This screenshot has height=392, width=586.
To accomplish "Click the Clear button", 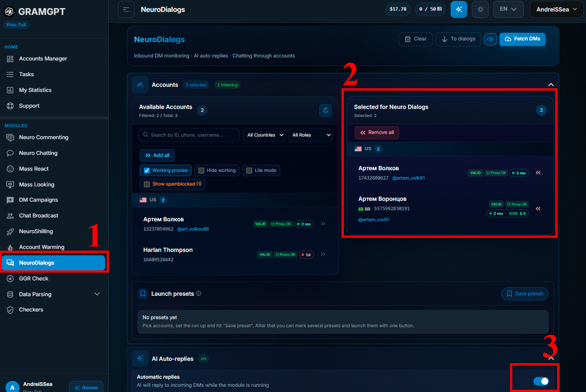I will (x=416, y=39).
